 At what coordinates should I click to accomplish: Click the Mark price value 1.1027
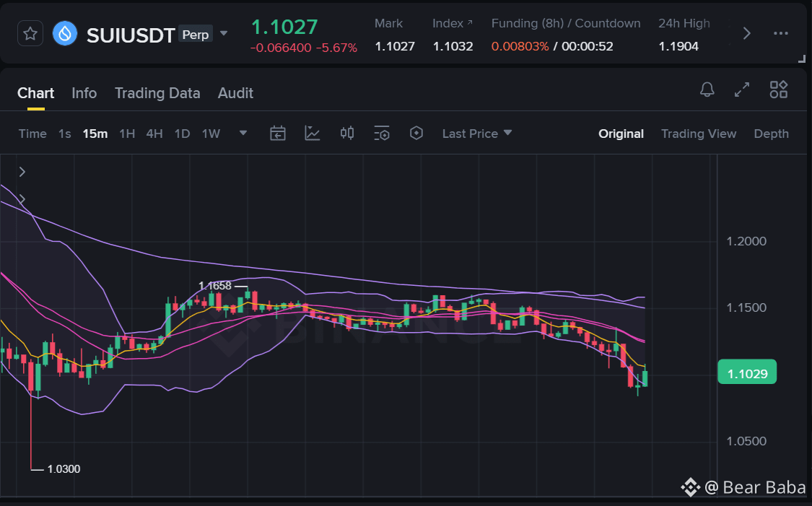(395, 46)
